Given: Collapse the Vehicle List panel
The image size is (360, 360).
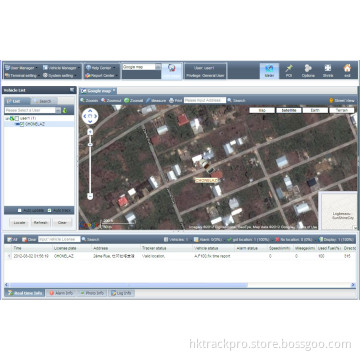Looking at the screenshot, I should coord(72,90).
